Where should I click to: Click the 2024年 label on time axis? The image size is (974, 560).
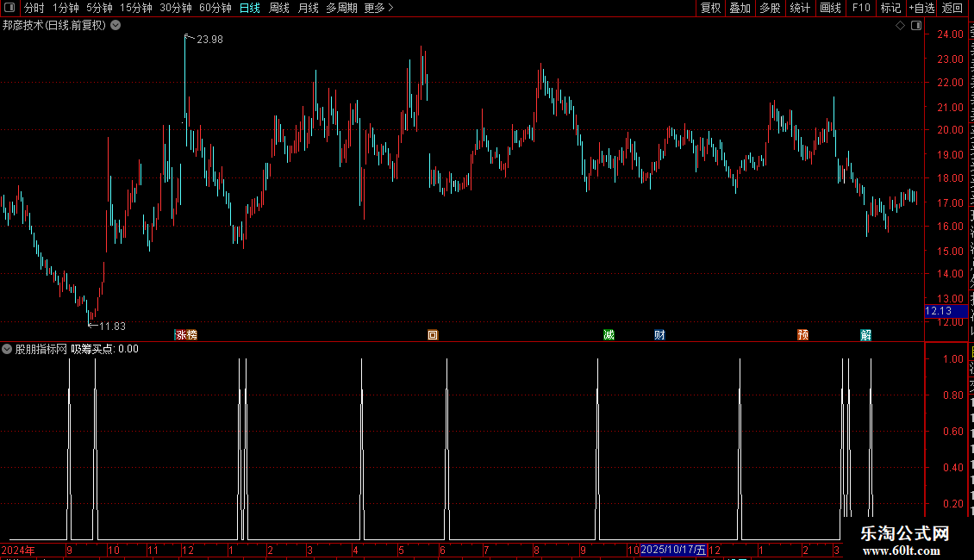18,550
